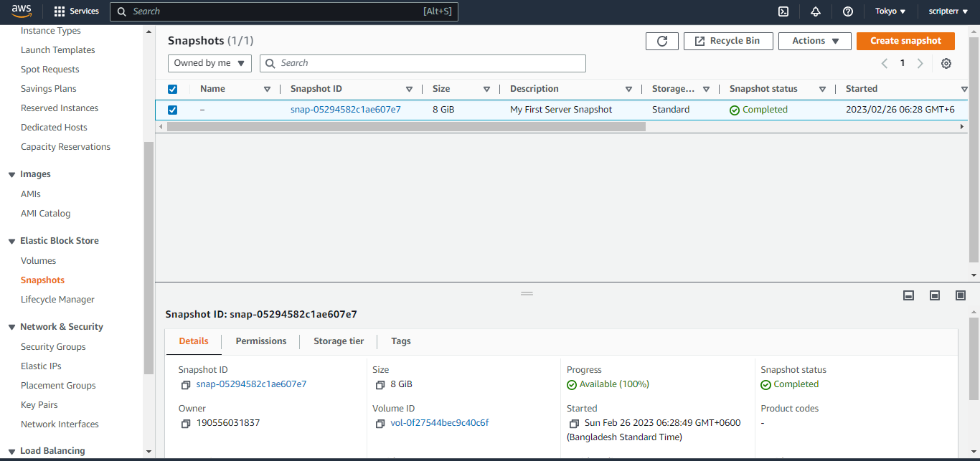
Task: Switch to the Tags tab
Action: click(x=401, y=341)
